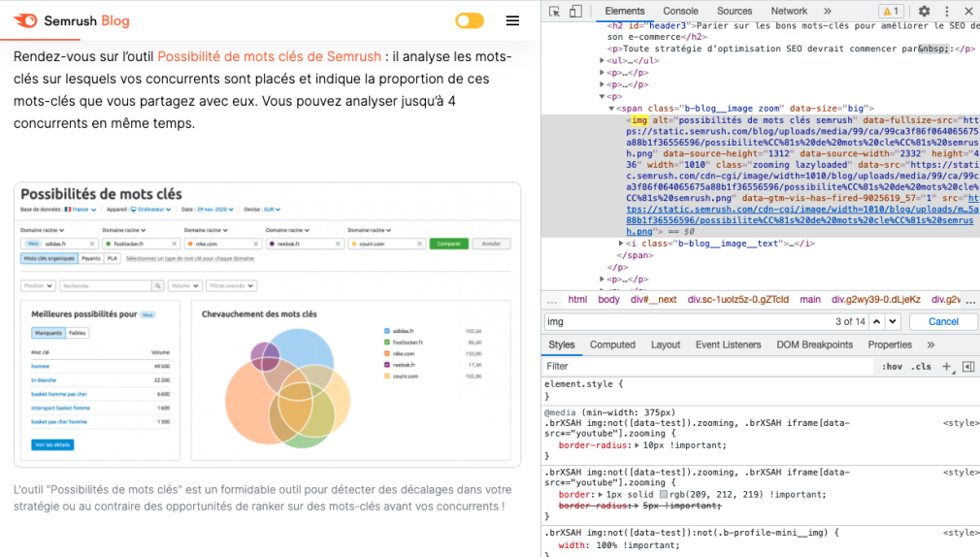This screenshot has width=980, height=557.
Task: Toggle the :hov element state button
Action: pos(892,367)
